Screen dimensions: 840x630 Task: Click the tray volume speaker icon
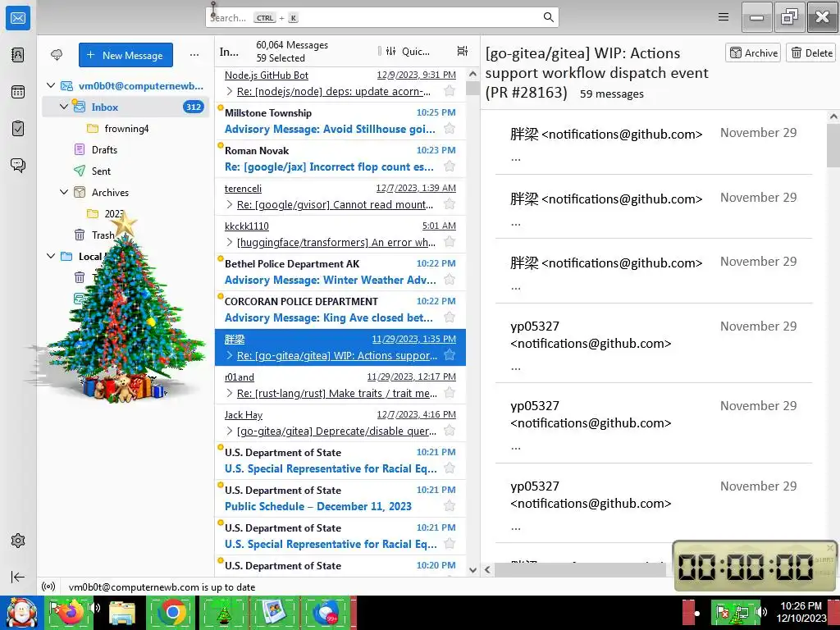tap(760, 612)
